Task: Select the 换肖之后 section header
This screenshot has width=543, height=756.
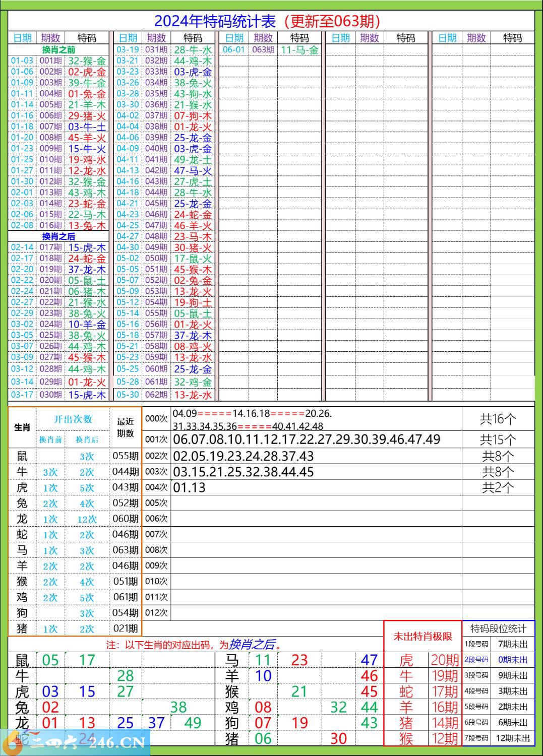Action: (58, 236)
